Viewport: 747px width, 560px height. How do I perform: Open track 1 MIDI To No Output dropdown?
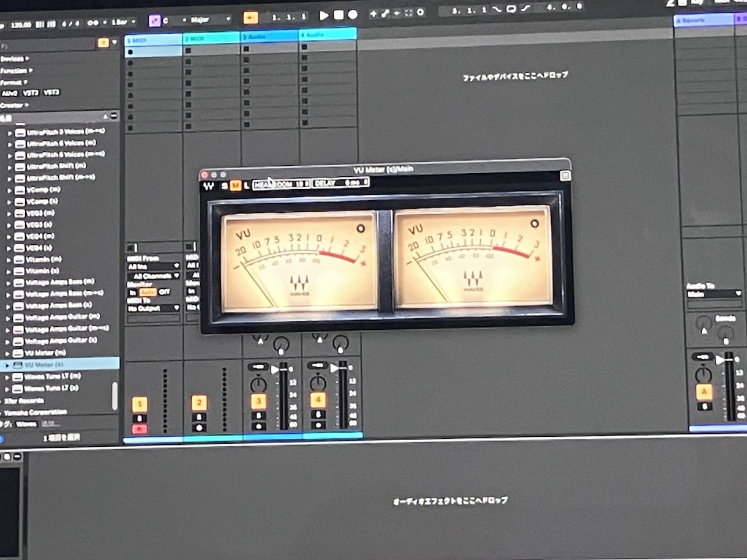[153, 308]
